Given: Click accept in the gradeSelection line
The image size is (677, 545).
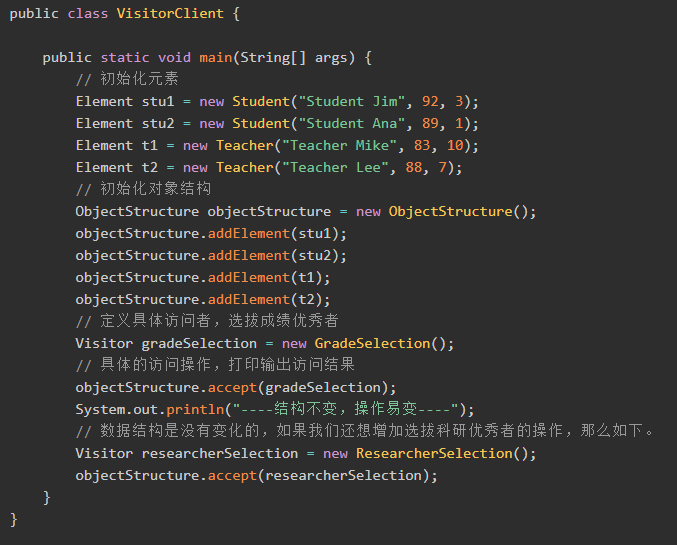Looking at the screenshot, I should 232,388.
